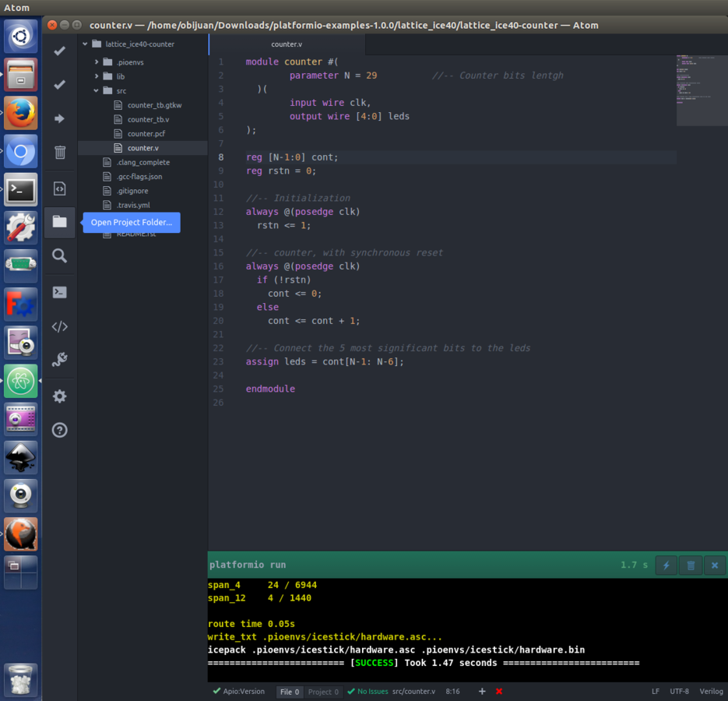Click the UTF-8 encoding selector
The width and height of the screenshot is (728, 701).
pyautogui.click(x=679, y=692)
